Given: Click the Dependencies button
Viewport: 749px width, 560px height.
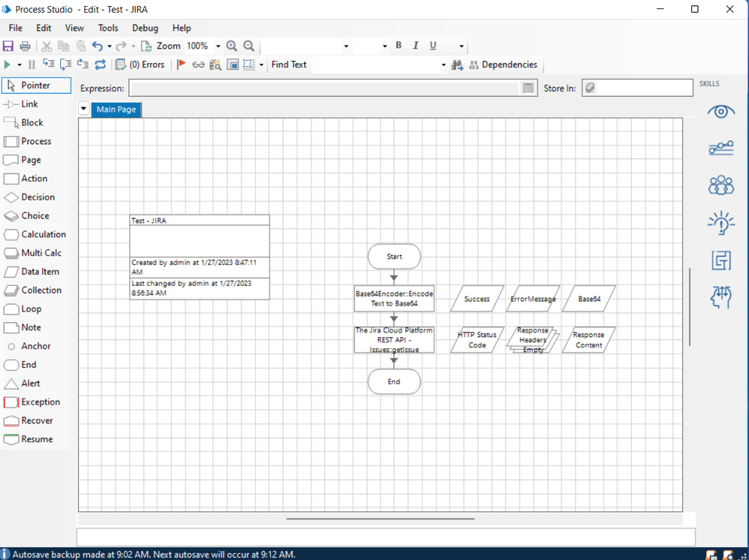Looking at the screenshot, I should coord(503,65).
